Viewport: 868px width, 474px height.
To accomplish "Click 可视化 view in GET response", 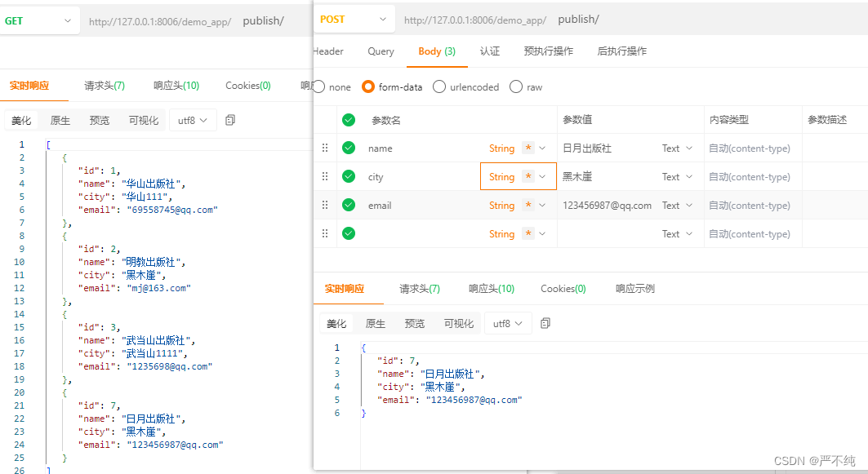I will [144, 120].
